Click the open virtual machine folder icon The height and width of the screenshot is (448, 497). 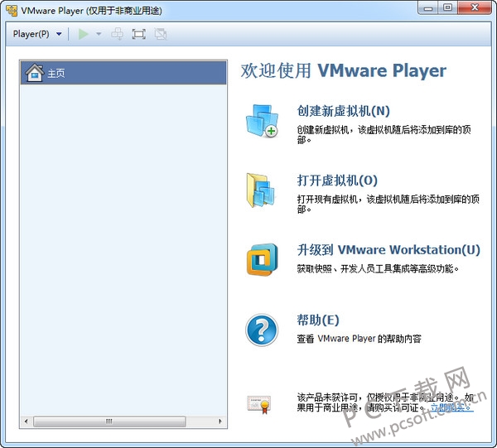(261, 190)
